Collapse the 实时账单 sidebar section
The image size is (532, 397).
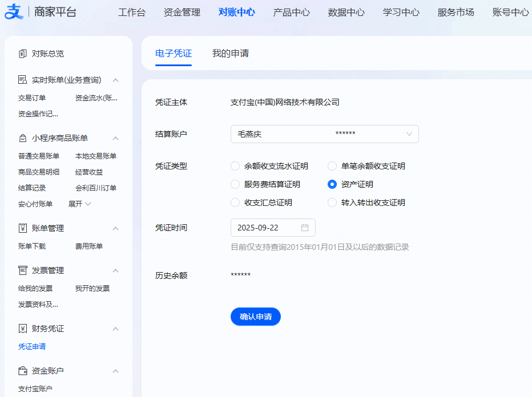coord(116,80)
